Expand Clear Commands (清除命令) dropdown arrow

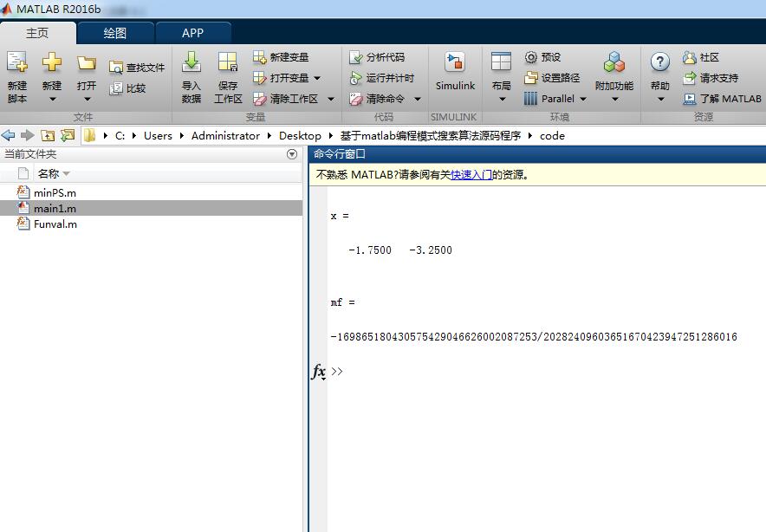pyautogui.click(x=417, y=99)
